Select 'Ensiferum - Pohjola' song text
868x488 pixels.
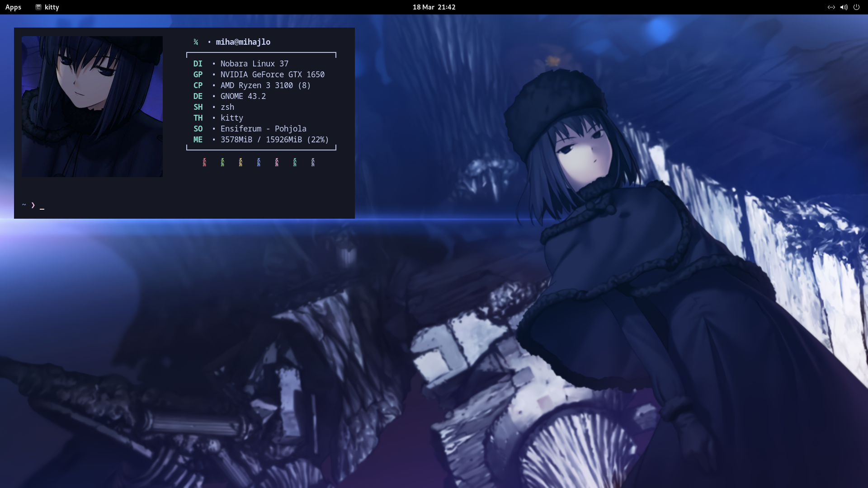264,129
